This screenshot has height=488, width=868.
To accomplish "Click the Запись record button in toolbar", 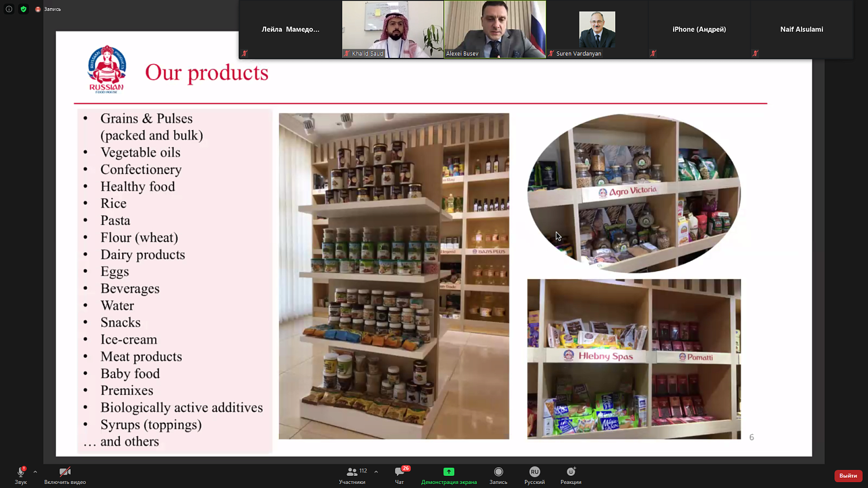I will pos(498,475).
